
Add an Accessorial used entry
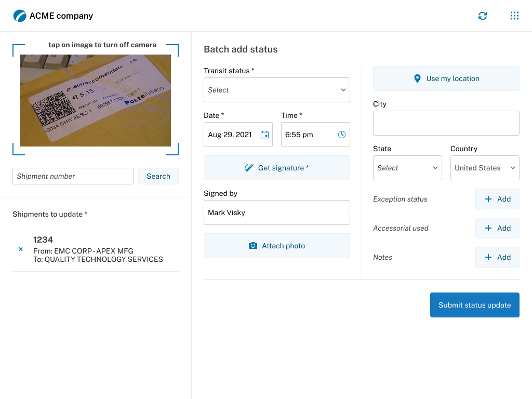click(x=497, y=228)
